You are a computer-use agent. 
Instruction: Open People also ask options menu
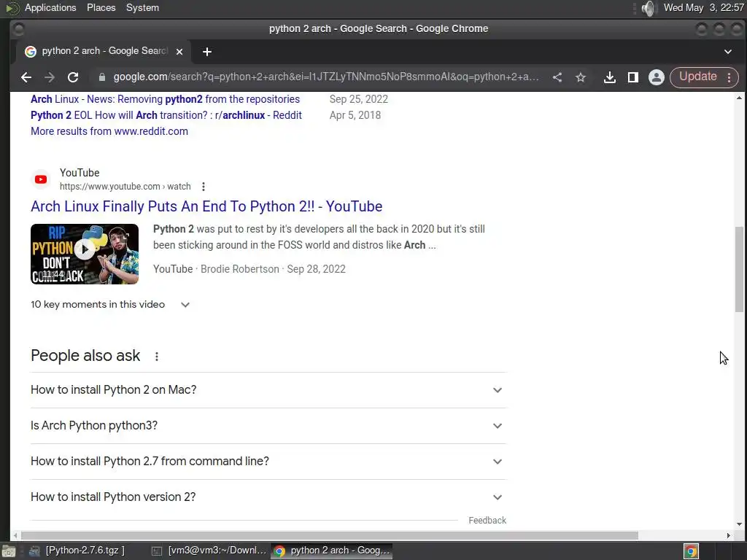157,356
